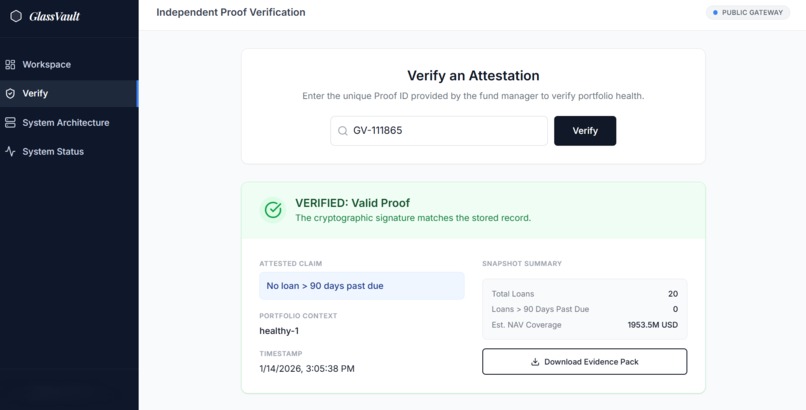Click the VERIFIED: Valid Proof heading
The height and width of the screenshot is (410, 806).
[352, 203]
